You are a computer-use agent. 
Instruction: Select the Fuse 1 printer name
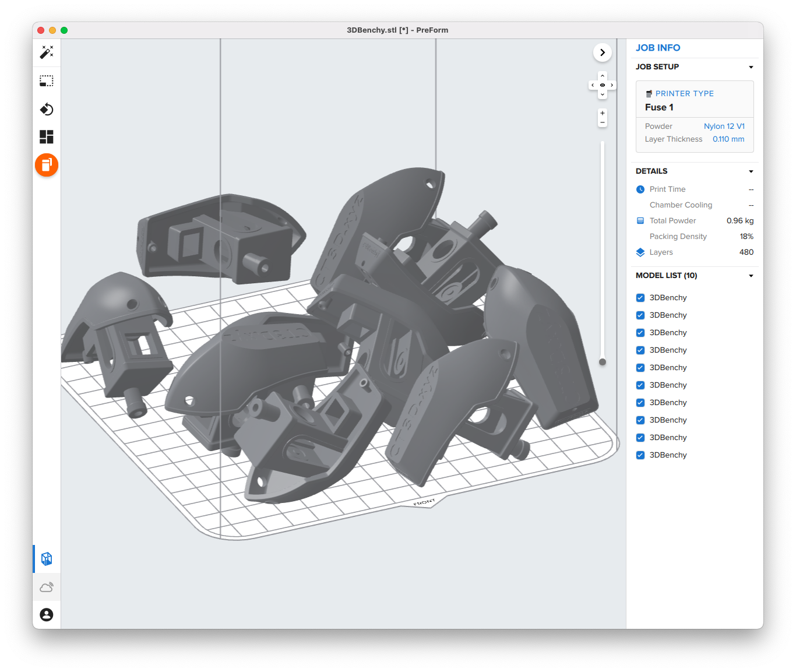[x=659, y=107]
